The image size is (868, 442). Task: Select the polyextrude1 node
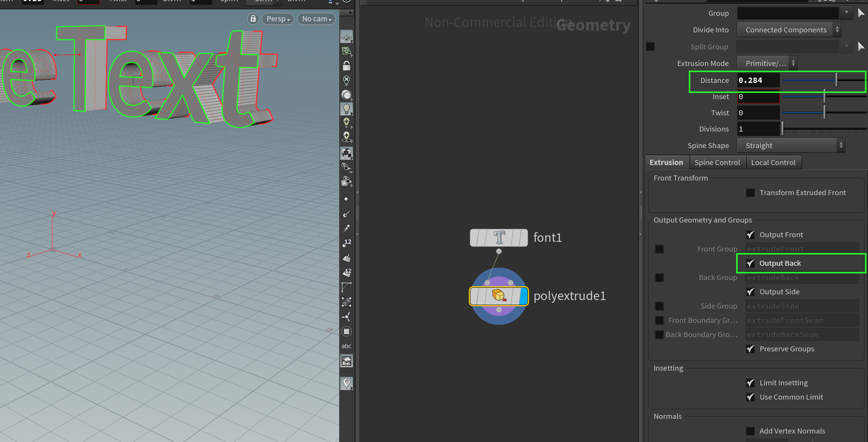(498, 296)
